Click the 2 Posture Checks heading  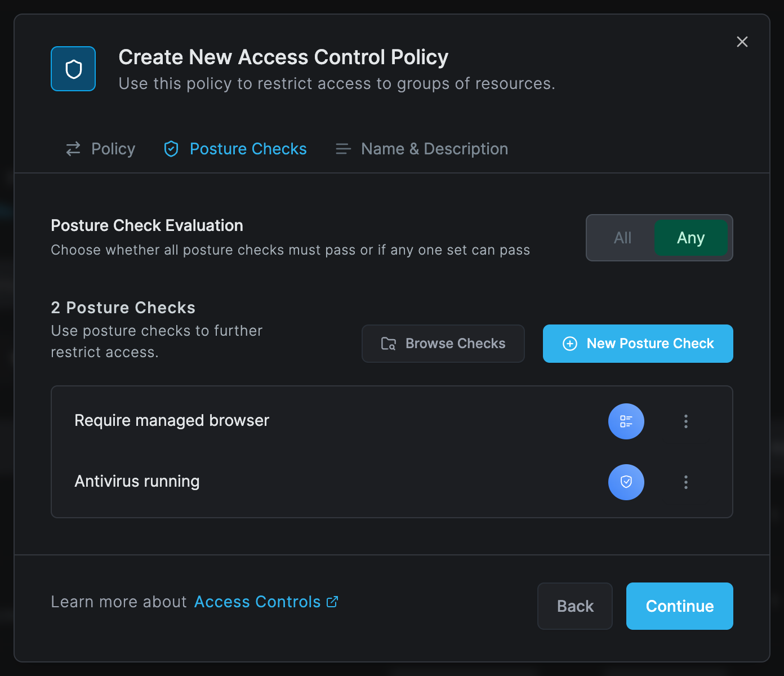coord(123,308)
